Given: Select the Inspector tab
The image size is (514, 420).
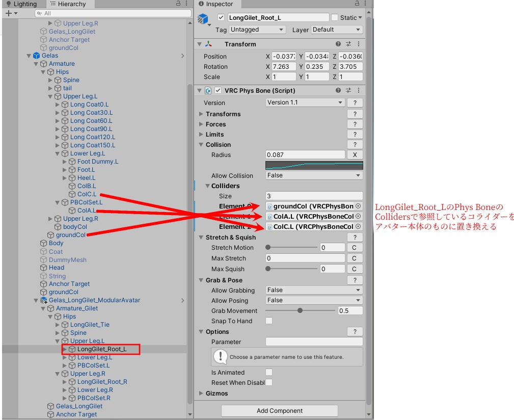Looking at the screenshot, I should 217,4.
